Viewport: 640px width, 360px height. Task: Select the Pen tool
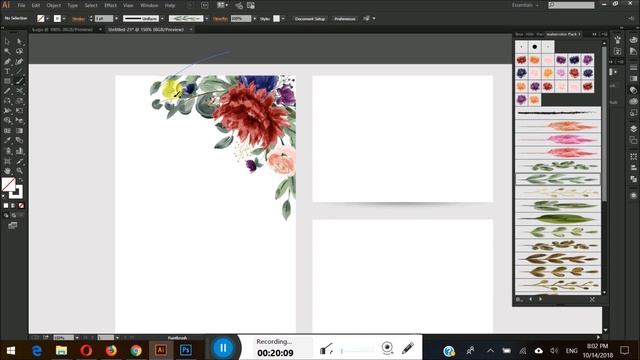click(x=7, y=62)
